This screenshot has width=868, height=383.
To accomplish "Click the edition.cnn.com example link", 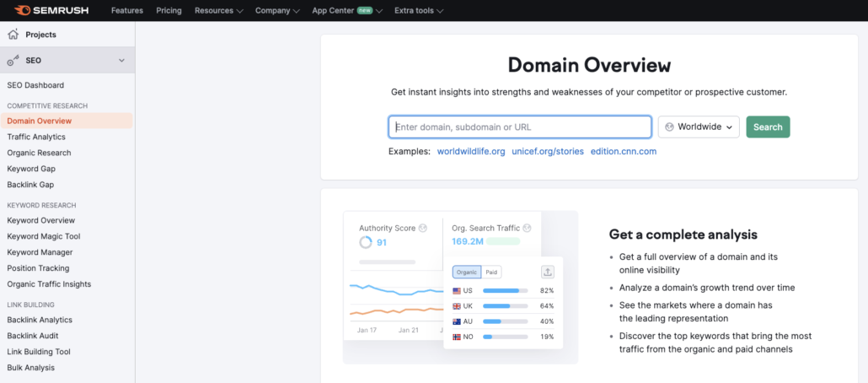I will 624,151.
